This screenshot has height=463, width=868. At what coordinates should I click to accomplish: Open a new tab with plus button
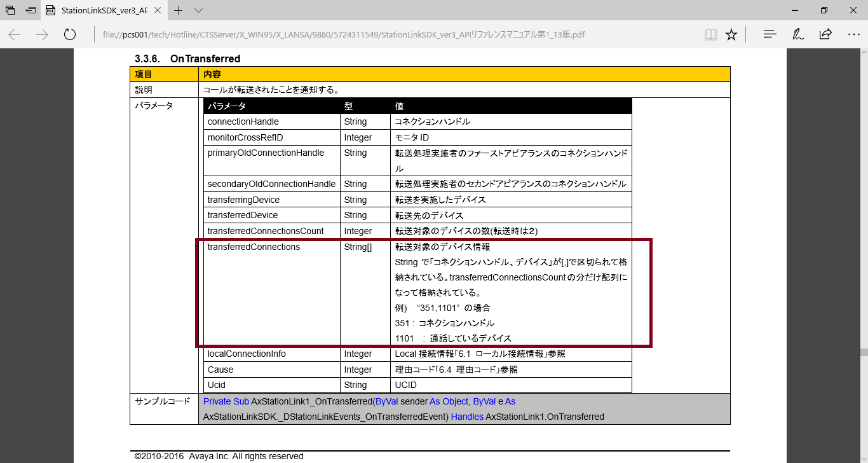click(179, 10)
